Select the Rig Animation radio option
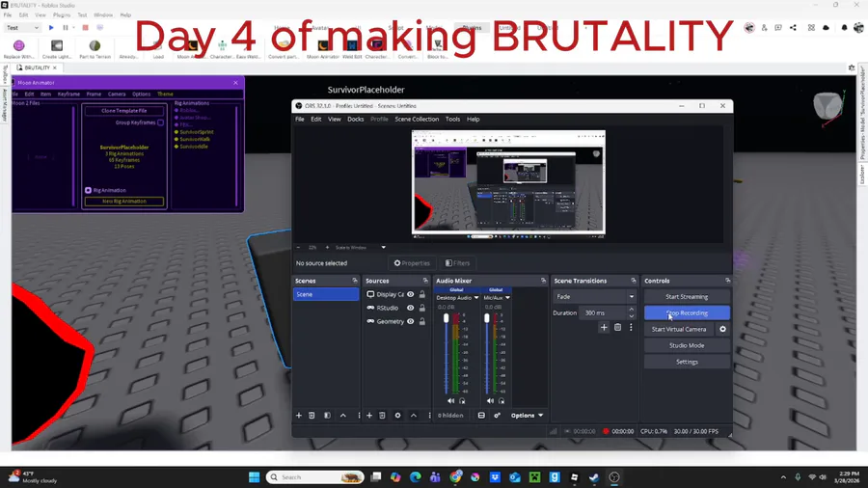The image size is (868, 488). tap(88, 190)
